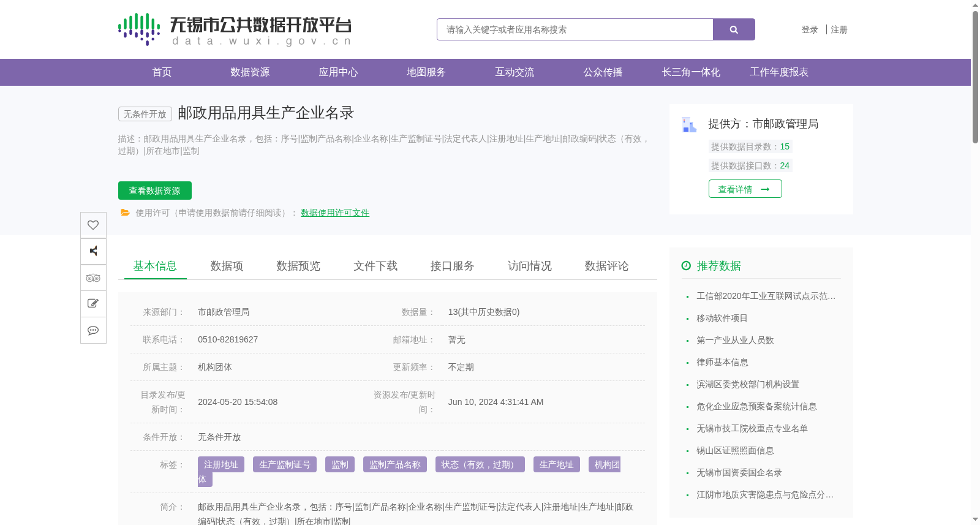
Task: Click the Wuxi data platform logo
Action: coord(235,29)
